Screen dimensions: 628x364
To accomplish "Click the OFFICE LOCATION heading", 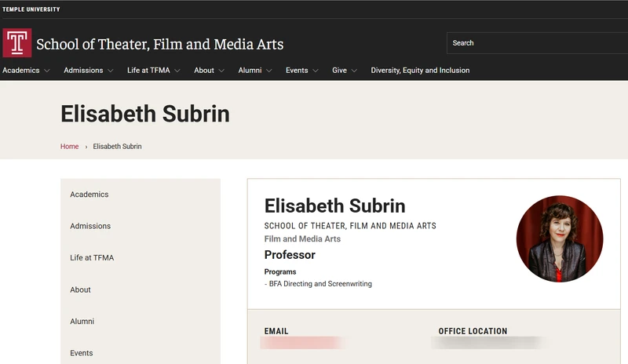I will point(473,331).
